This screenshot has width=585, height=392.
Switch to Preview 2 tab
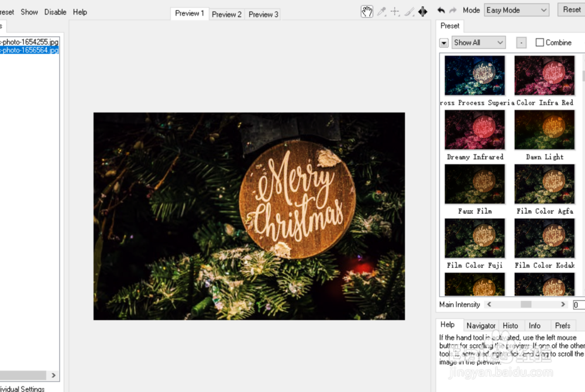(x=226, y=15)
